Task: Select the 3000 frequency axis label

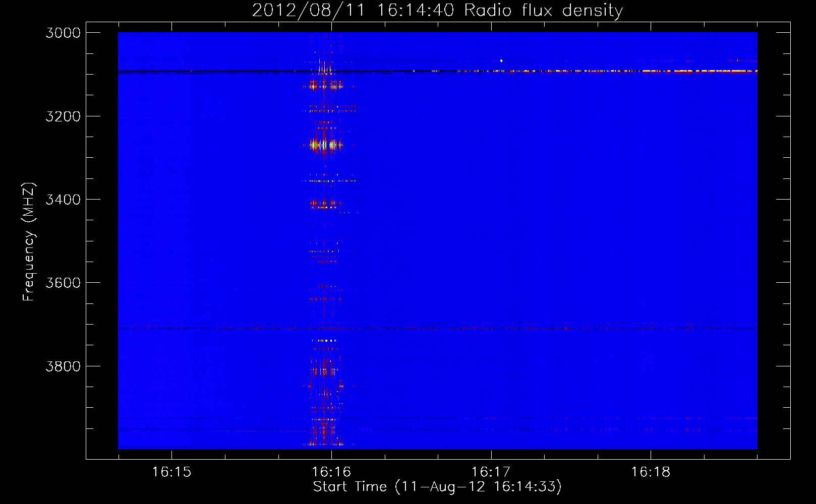Action: pyautogui.click(x=63, y=33)
